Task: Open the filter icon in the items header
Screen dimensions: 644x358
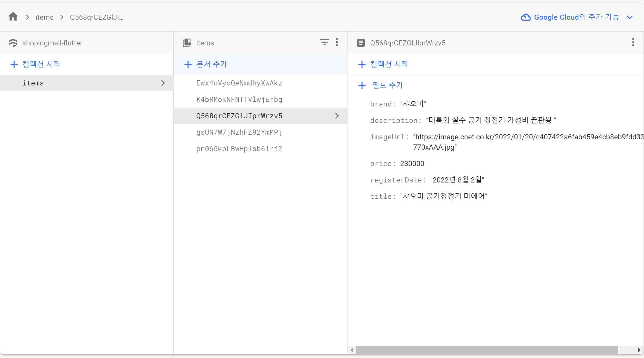Action: [x=324, y=42]
